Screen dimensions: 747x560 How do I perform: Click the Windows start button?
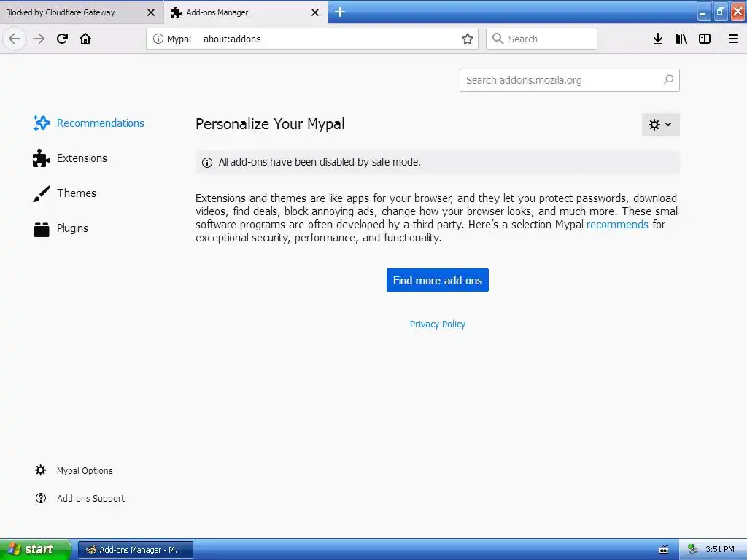[x=35, y=549]
